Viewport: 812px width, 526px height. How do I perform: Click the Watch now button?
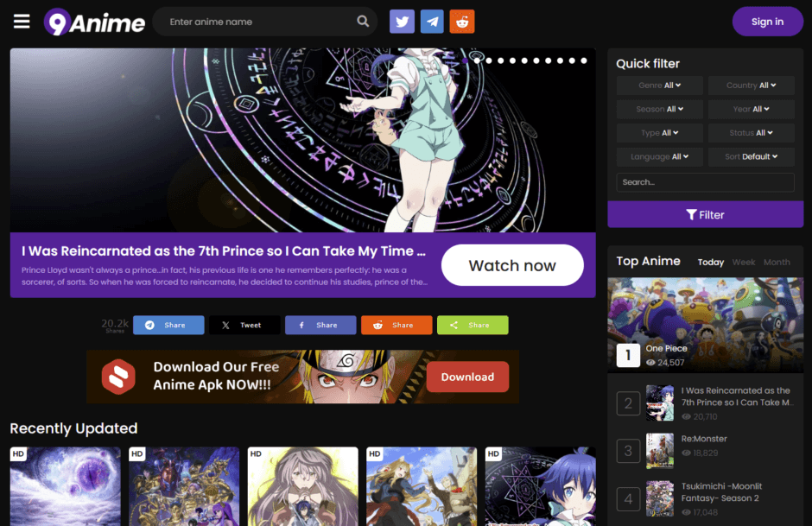click(x=512, y=265)
